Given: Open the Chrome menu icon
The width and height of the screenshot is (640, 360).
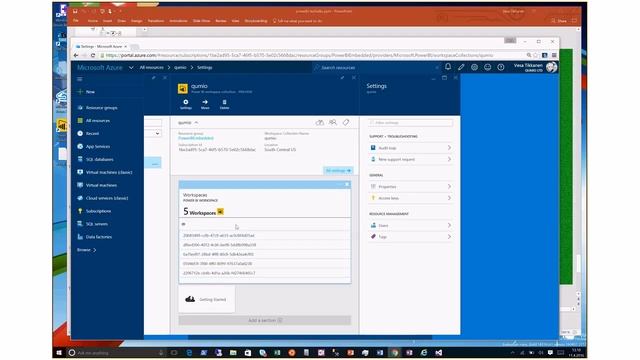Looking at the screenshot, I should [x=554, y=55].
